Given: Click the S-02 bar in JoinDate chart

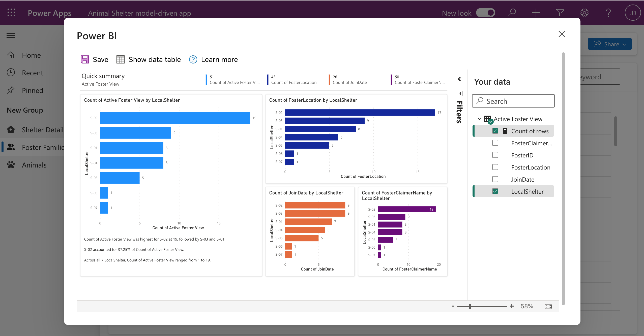Looking at the screenshot, I should point(315,205).
